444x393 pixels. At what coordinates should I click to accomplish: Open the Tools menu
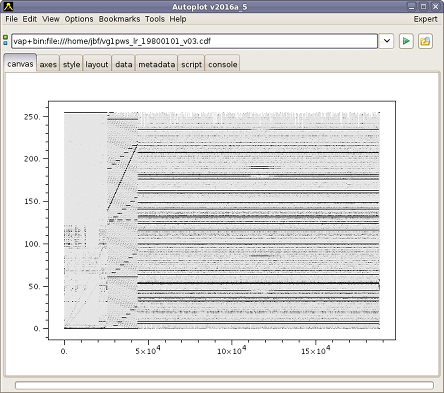155,19
